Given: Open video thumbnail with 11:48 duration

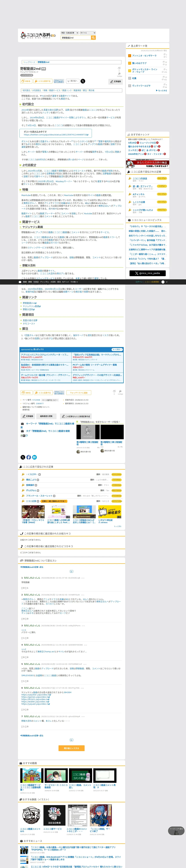Looking at the screenshot, I should coord(84,512).
